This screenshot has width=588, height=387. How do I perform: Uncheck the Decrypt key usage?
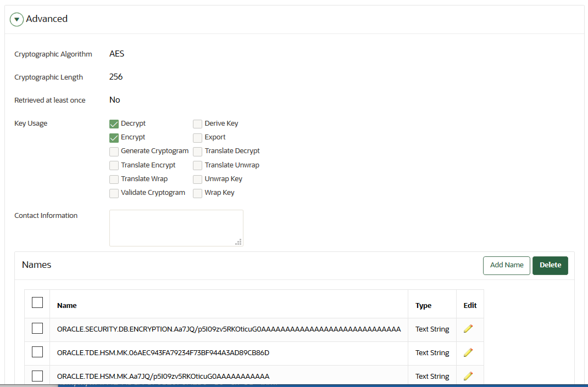pos(114,124)
